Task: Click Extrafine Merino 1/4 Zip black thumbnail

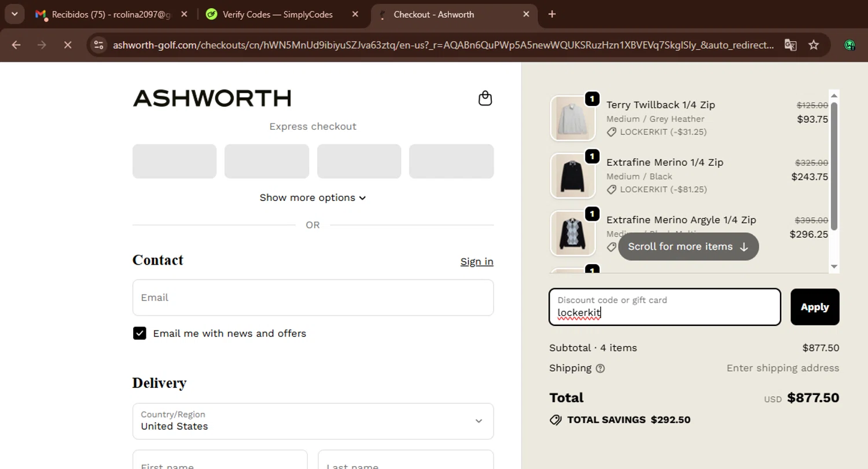Action: 573,175
